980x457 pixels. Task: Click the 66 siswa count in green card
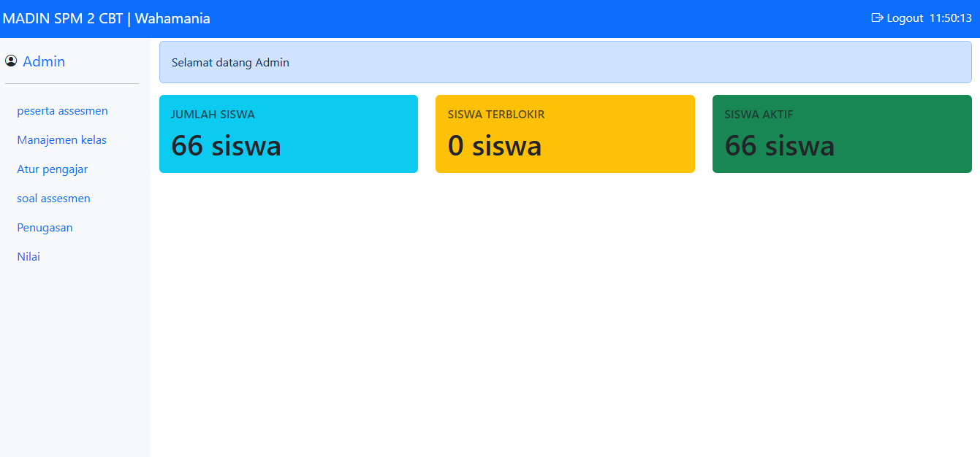coord(779,146)
